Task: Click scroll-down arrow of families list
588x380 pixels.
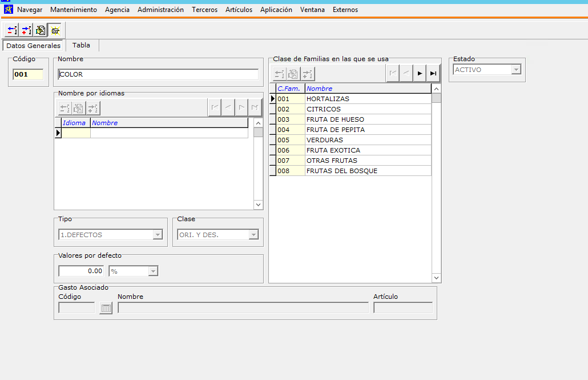Action: point(436,278)
